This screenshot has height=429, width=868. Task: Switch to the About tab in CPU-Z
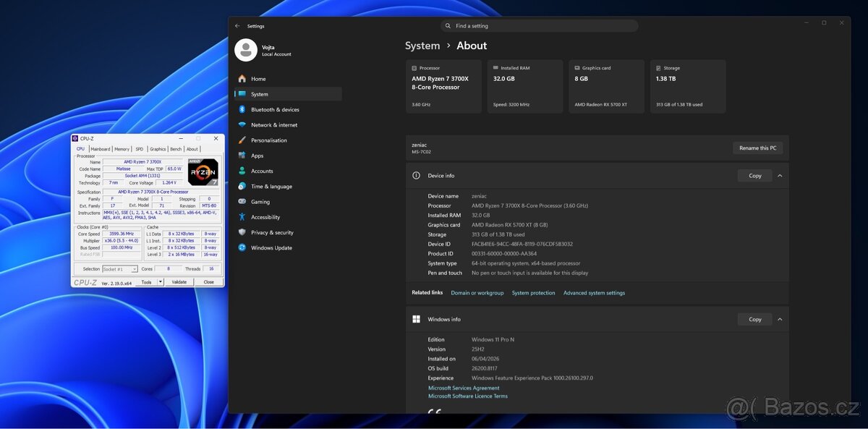point(192,149)
